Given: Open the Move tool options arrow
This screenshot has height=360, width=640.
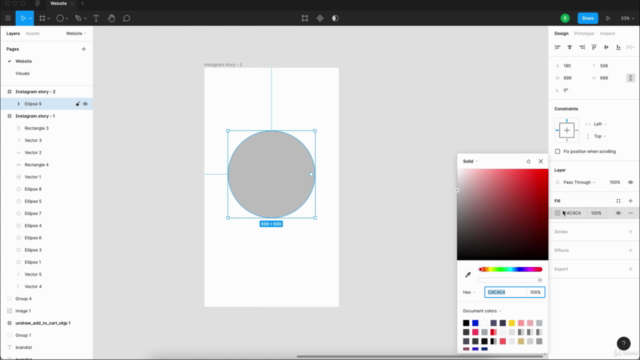Looking at the screenshot, I should [x=30, y=19].
